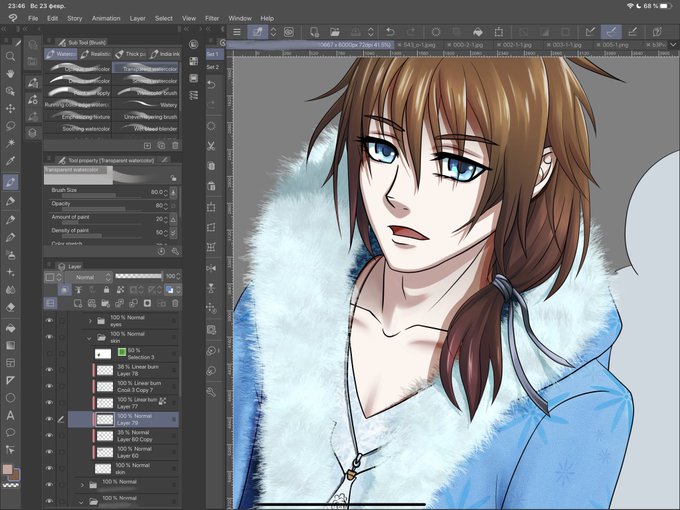Screen dimensions: 680x510
Task: Open the Window menu
Action: (x=240, y=18)
